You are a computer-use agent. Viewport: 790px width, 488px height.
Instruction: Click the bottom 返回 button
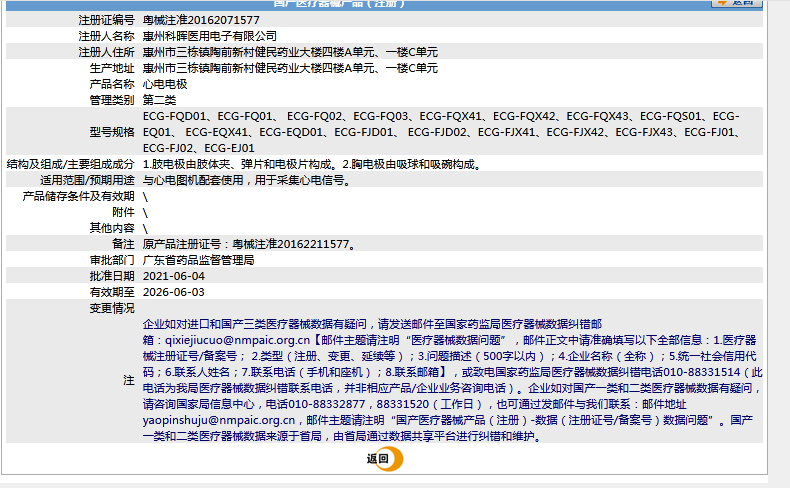click(384, 459)
